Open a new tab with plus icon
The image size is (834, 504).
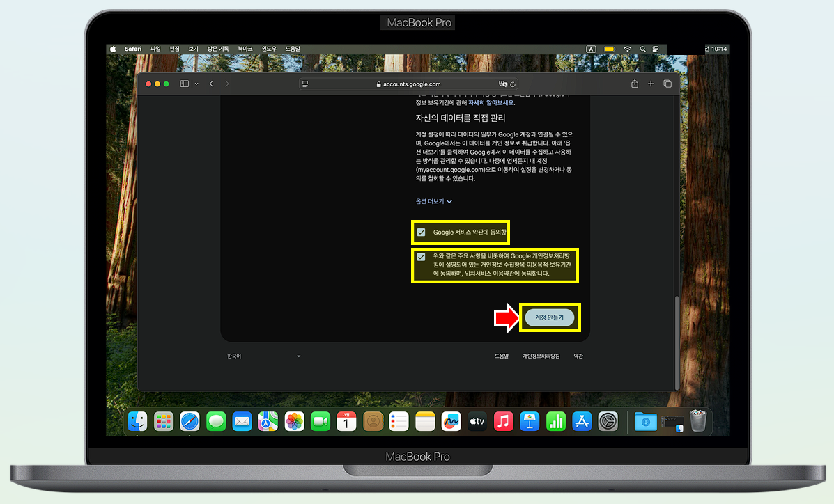click(x=651, y=84)
